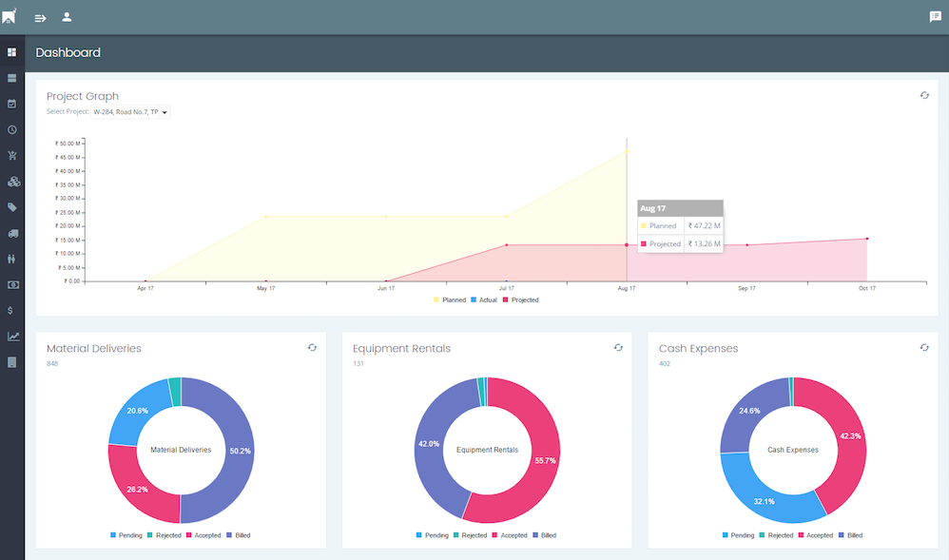The width and height of the screenshot is (949, 560).
Task: Toggle Planned series in Project Graph legend
Action: tap(450, 299)
